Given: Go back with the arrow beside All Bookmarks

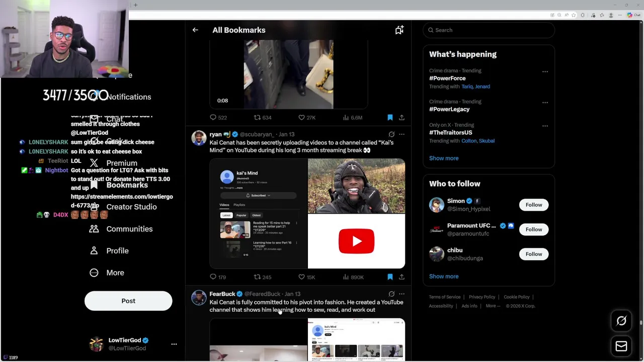Looking at the screenshot, I should 195,30.
